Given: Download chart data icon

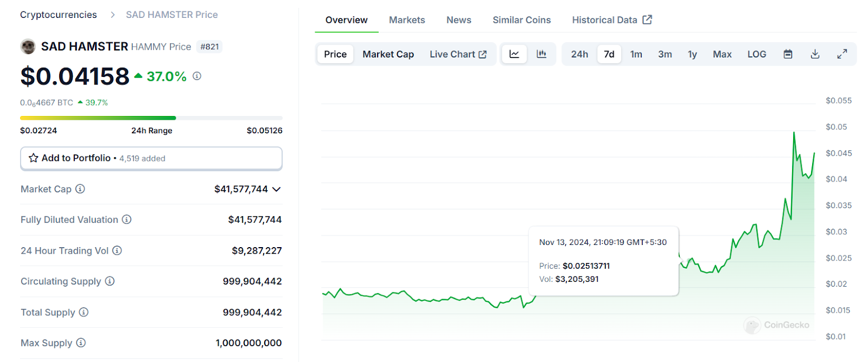Looking at the screenshot, I should [815, 54].
